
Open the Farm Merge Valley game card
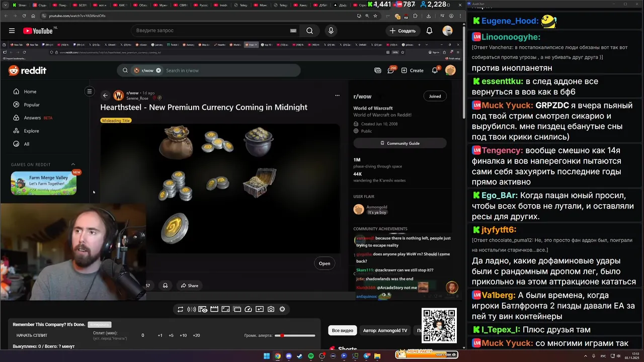[x=44, y=184]
